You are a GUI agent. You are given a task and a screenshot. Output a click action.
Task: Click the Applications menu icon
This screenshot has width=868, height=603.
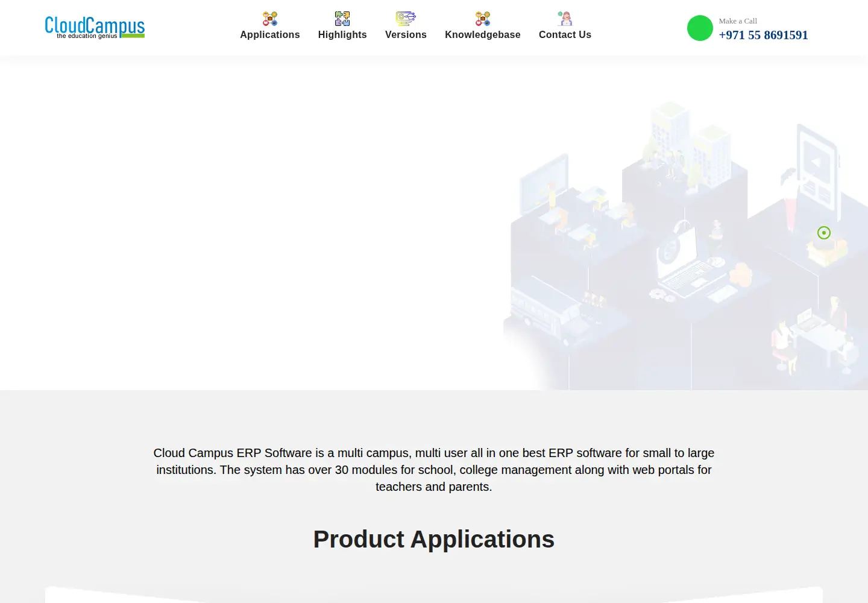click(x=270, y=19)
